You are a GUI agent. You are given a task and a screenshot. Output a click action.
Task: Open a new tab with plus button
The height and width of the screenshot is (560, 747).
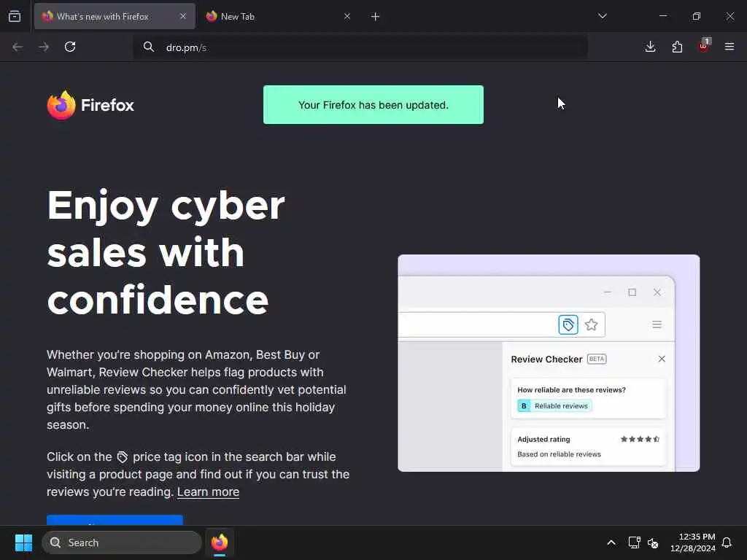375,17
